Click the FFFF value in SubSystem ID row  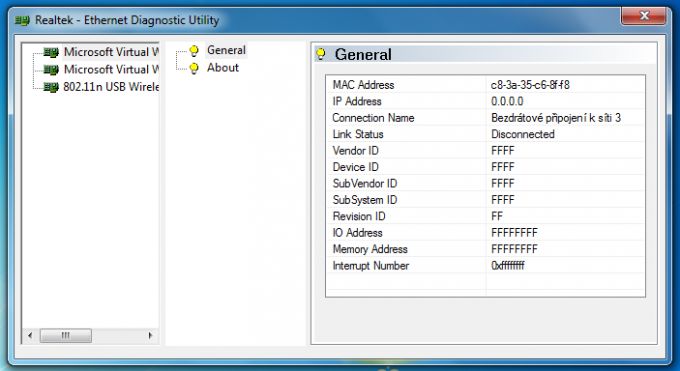(x=503, y=200)
